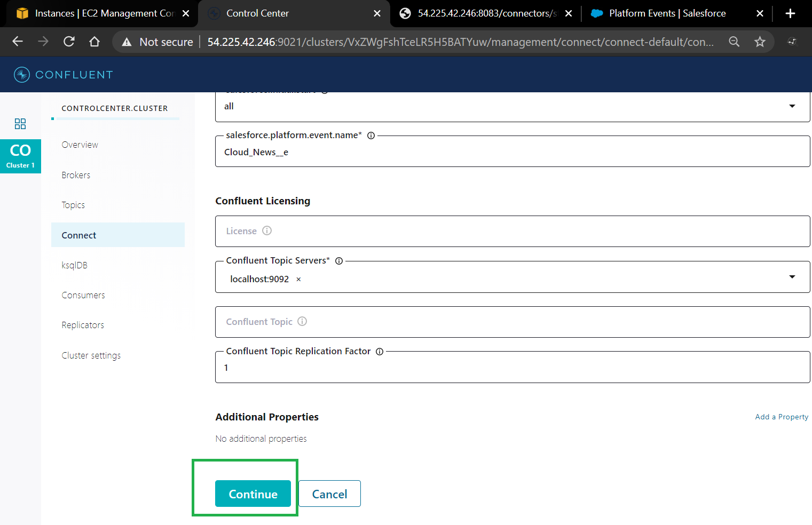Switch to Platform Events Salesforce tab
Screen dimensions: 812x525
[667, 13]
